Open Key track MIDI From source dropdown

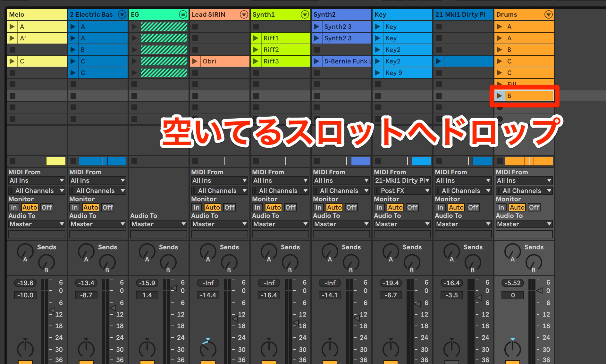click(402, 180)
